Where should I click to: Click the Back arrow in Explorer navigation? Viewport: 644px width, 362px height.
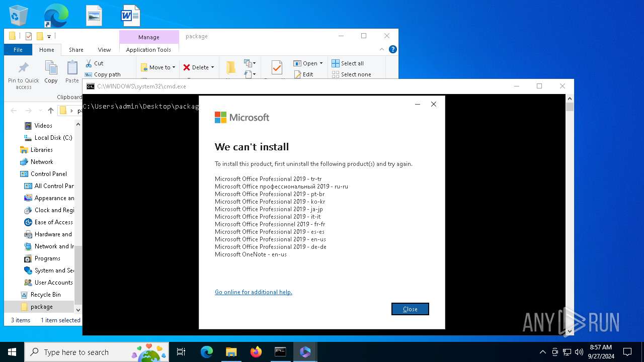click(14, 111)
